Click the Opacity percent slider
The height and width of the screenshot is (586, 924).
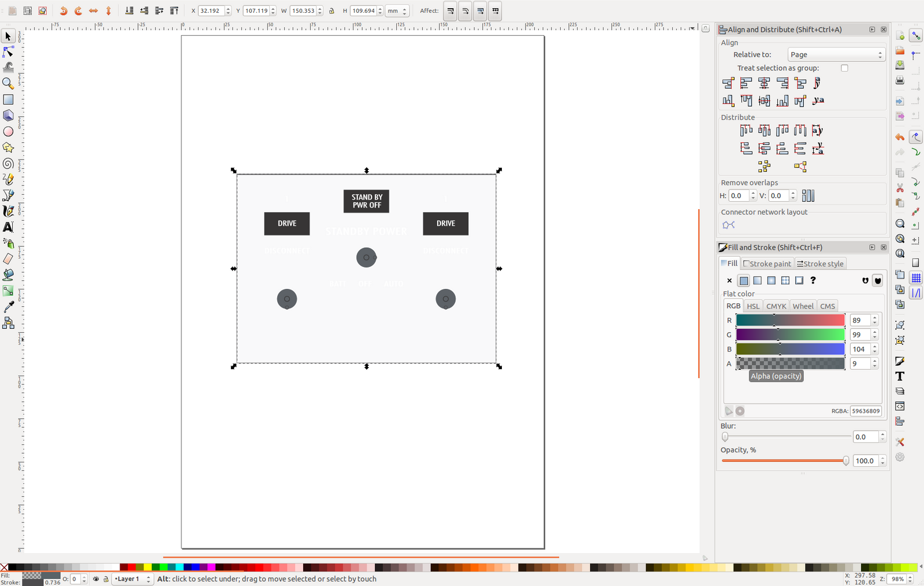pyautogui.click(x=784, y=461)
